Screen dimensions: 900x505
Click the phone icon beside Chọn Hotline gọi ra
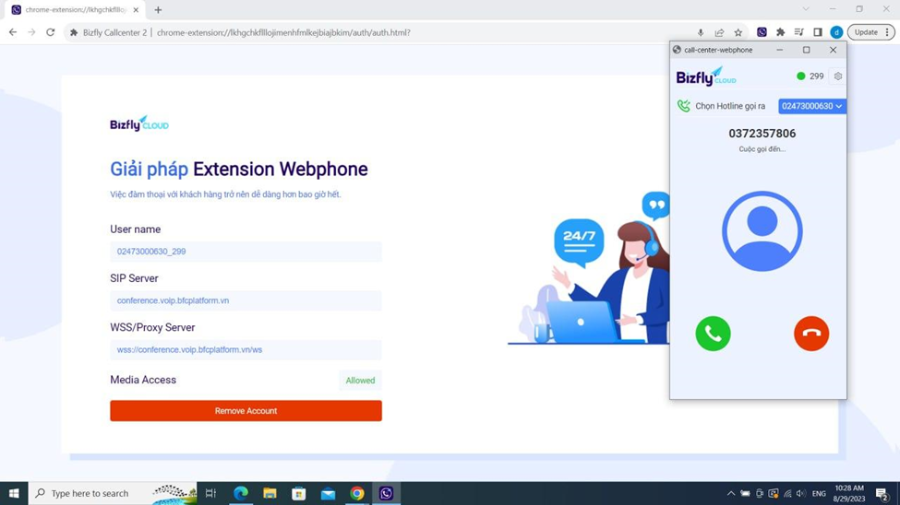point(684,106)
